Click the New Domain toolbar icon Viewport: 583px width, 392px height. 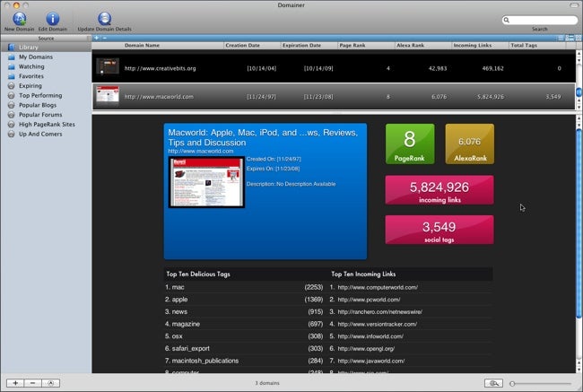[20, 19]
